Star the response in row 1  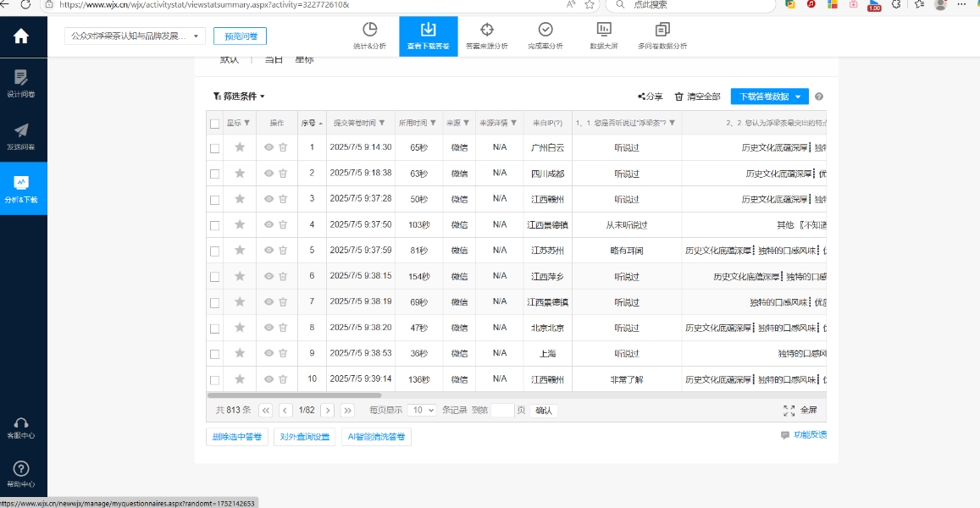(240, 147)
